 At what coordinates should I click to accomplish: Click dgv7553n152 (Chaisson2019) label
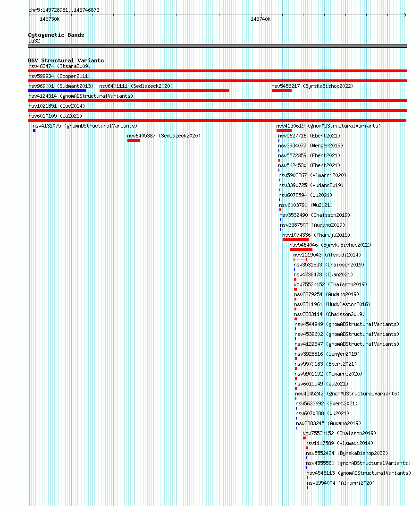pyautogui.click(x=339, y=433)
